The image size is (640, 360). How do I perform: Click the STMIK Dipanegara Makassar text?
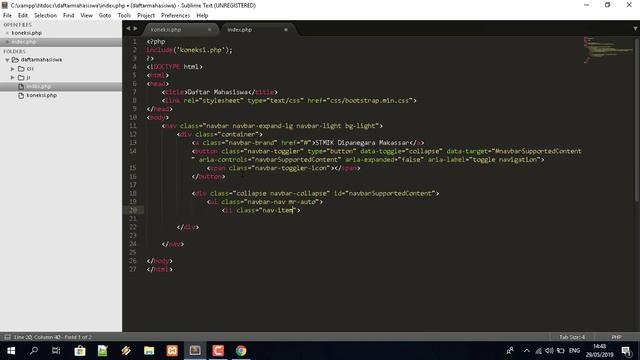pos(362,143)
